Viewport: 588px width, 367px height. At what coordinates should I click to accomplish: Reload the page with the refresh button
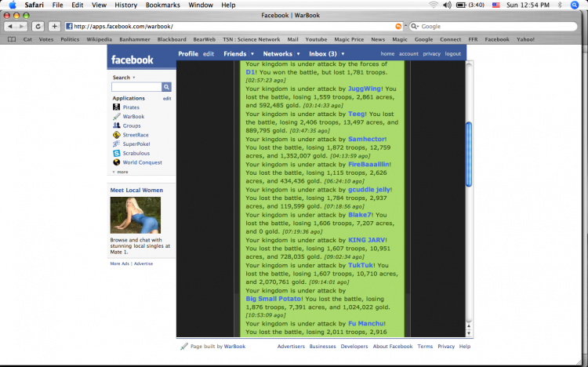pos(38,26)
